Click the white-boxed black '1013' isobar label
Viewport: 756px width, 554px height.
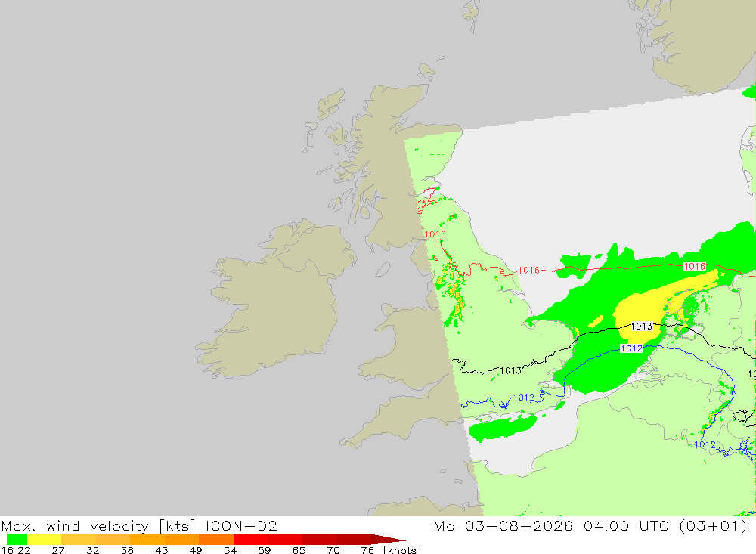(x=641, y=327)
